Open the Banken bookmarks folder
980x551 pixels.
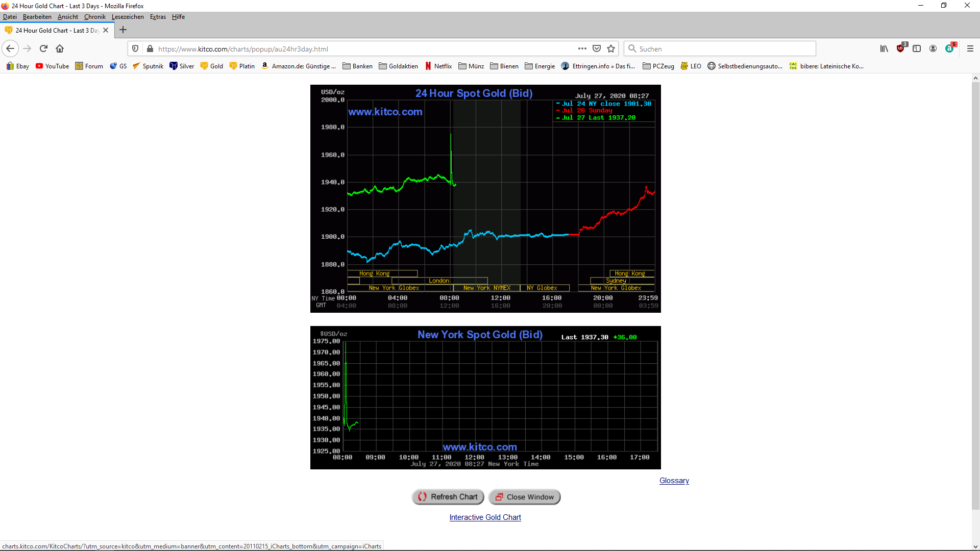(357, 66)
